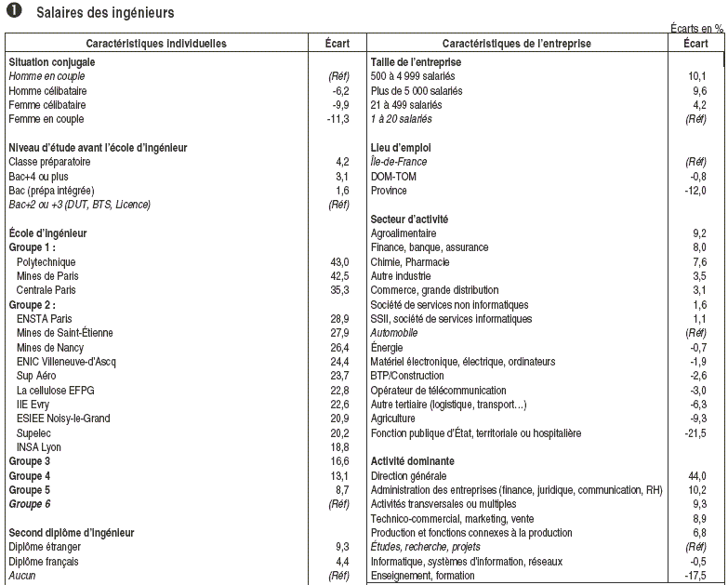This screenshot has width=728, height=585.
Task: Click the 'Groupe 2 :' heading
Action: [x=32, y=305]
